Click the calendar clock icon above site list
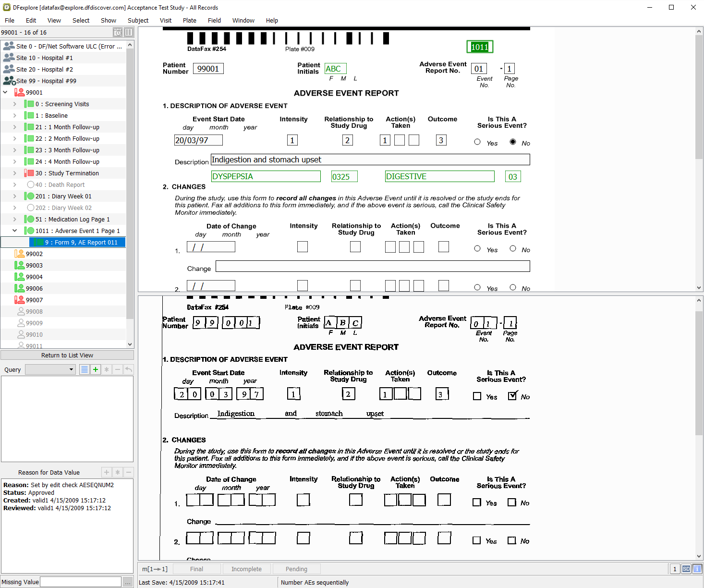This screenshot has width=704, height=588. (118, 32)
